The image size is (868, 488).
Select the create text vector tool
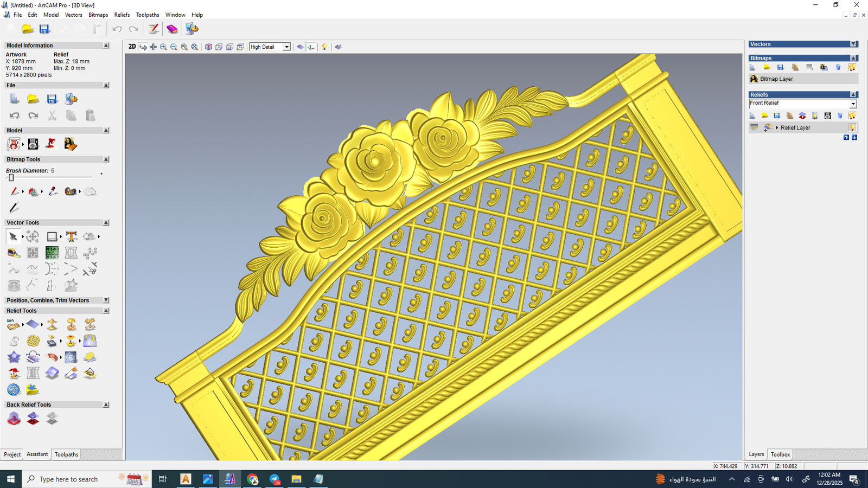[x=71, y=236]
